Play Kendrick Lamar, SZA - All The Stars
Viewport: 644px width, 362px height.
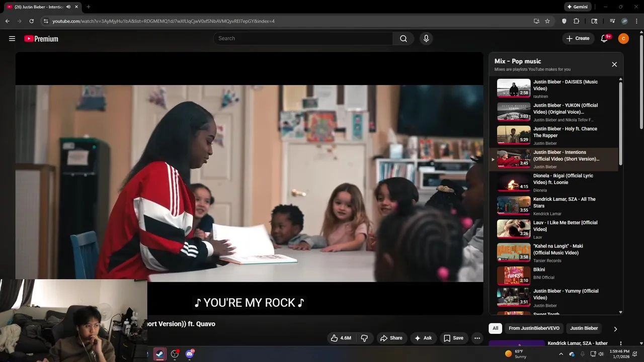click(553, 206)
